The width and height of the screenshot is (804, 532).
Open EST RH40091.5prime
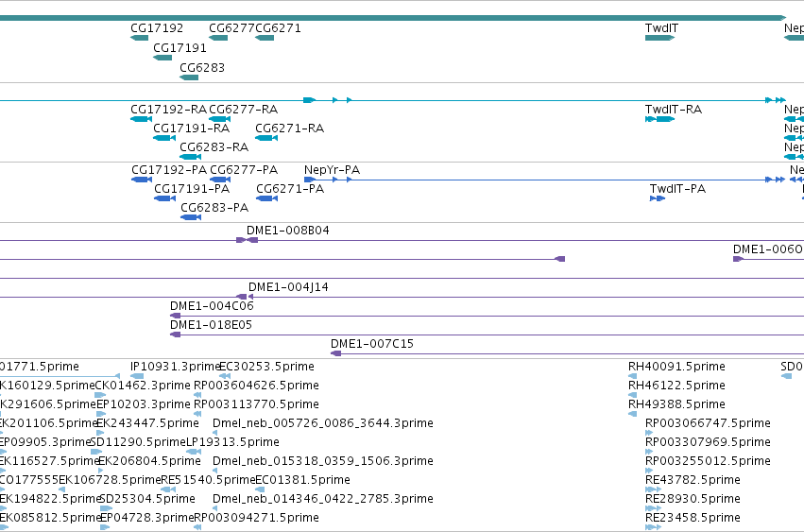(x=676, y=367)
